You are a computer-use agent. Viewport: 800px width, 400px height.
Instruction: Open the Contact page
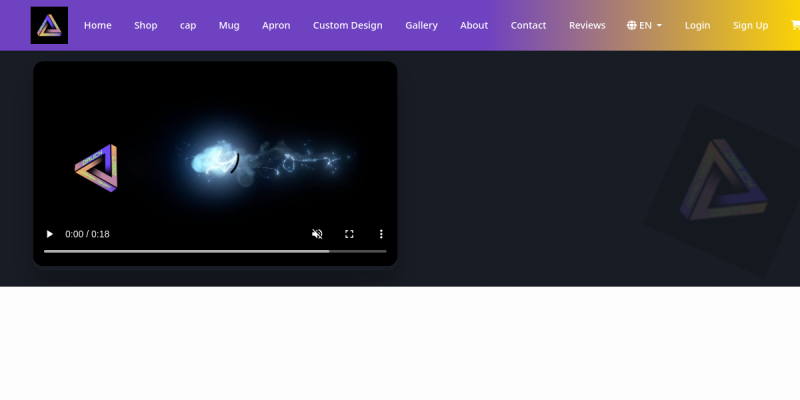[528, 25]
